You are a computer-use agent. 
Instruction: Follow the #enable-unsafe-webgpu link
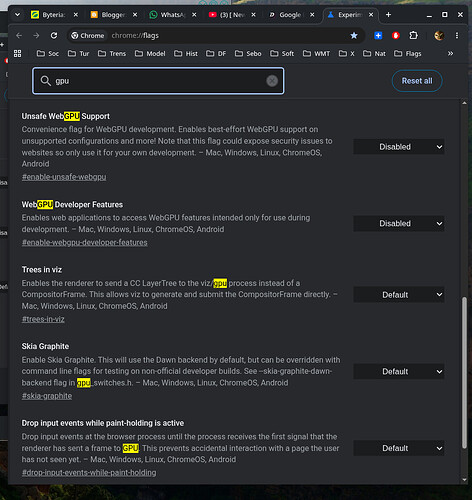pos(64,177)
